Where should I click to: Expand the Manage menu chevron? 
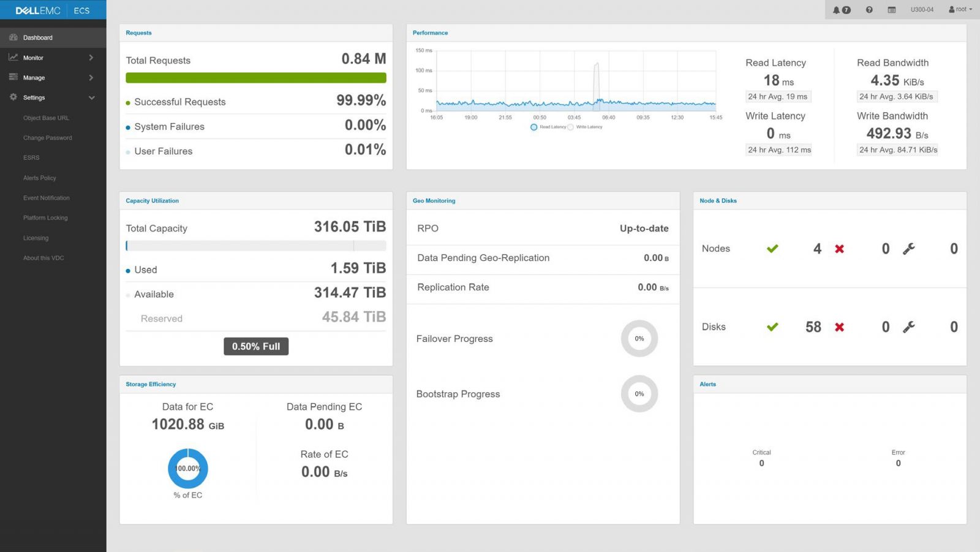[x=91, y=78]
